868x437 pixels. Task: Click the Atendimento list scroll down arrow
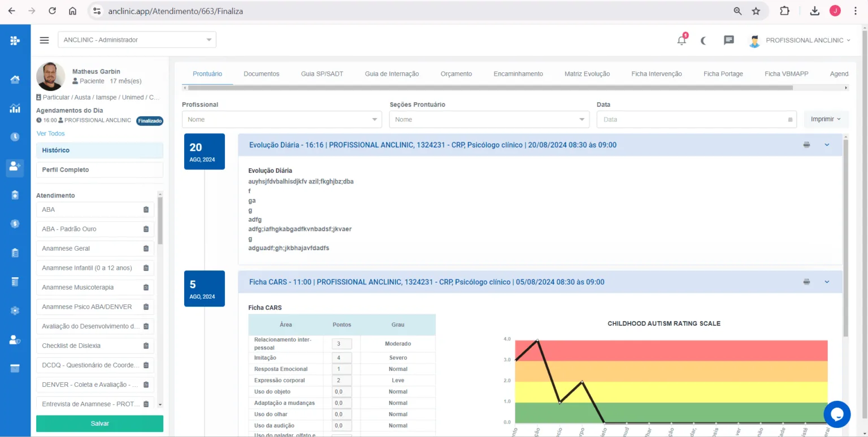pyautogui.click(x=160, y=405)
